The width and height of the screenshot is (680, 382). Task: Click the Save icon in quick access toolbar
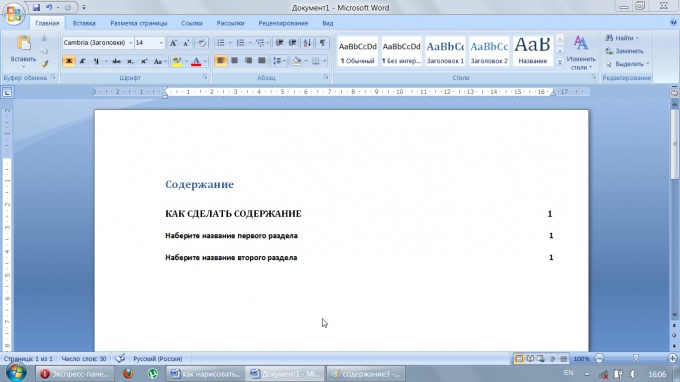(36, 7)
